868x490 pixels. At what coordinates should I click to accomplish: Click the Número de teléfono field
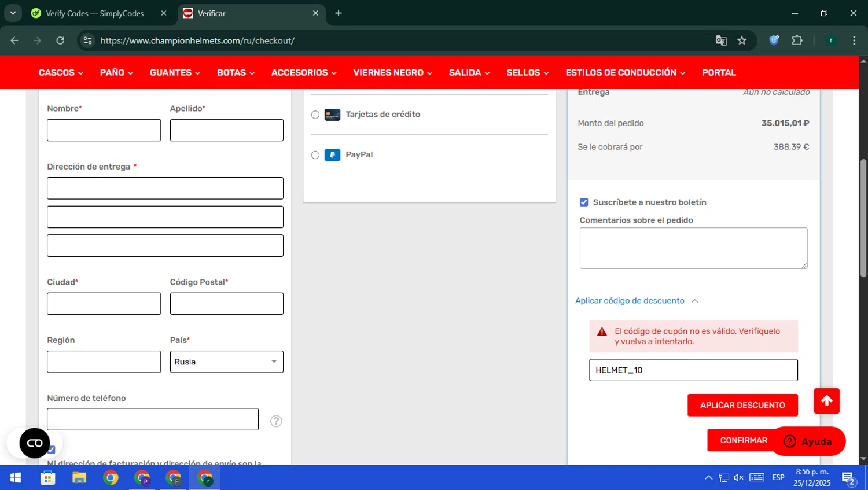coord(153,419)
